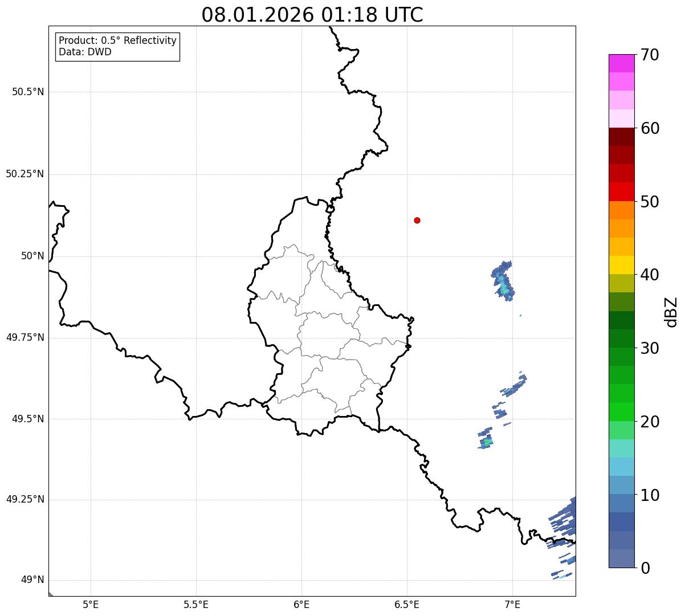Pick the olive colorbar segment below 40
The width and height of the screenshot is (685, 616).
coord(621,283)
